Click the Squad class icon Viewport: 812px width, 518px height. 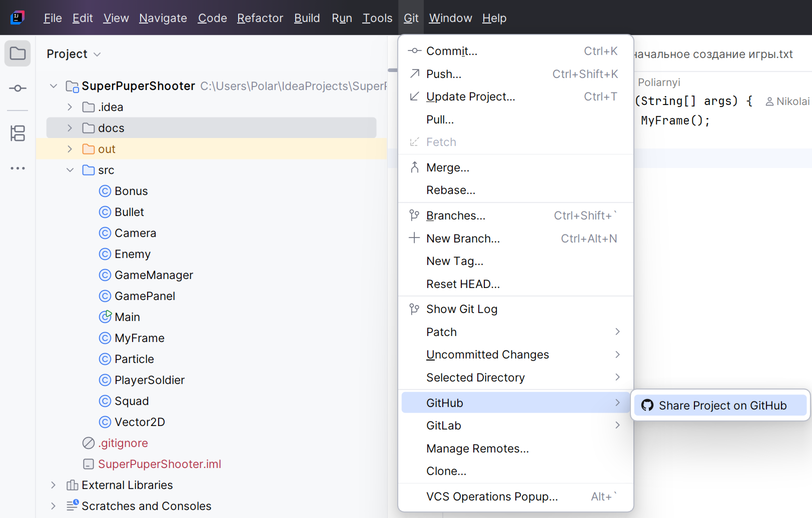tap(105, 401)
